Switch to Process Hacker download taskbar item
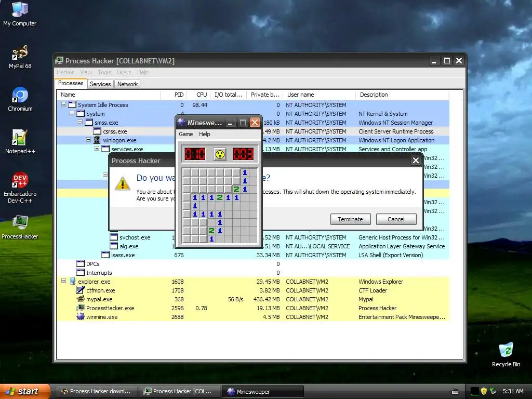Viewport: 532px width, 399px height. [96, 392]
